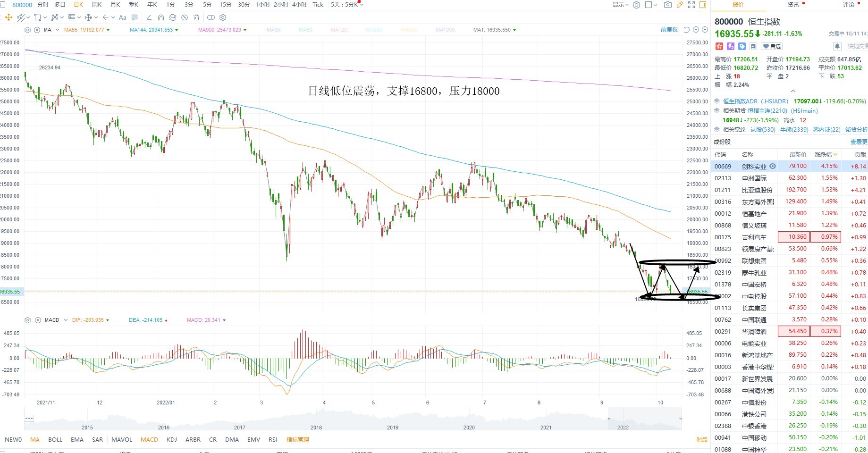The width and height of the screenshot is (868, 453).
Task: Take a chart snapshot with the camera icon
Action: point(667,5)
